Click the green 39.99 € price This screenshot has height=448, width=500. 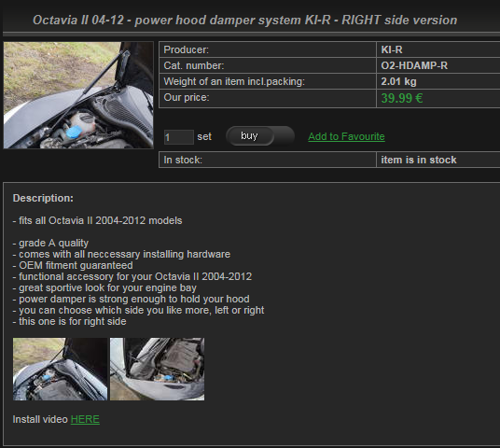pos(402,98)
